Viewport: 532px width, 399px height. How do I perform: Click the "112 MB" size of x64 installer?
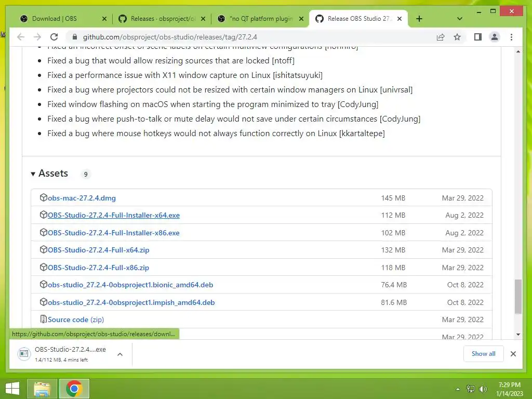point(393,215)
